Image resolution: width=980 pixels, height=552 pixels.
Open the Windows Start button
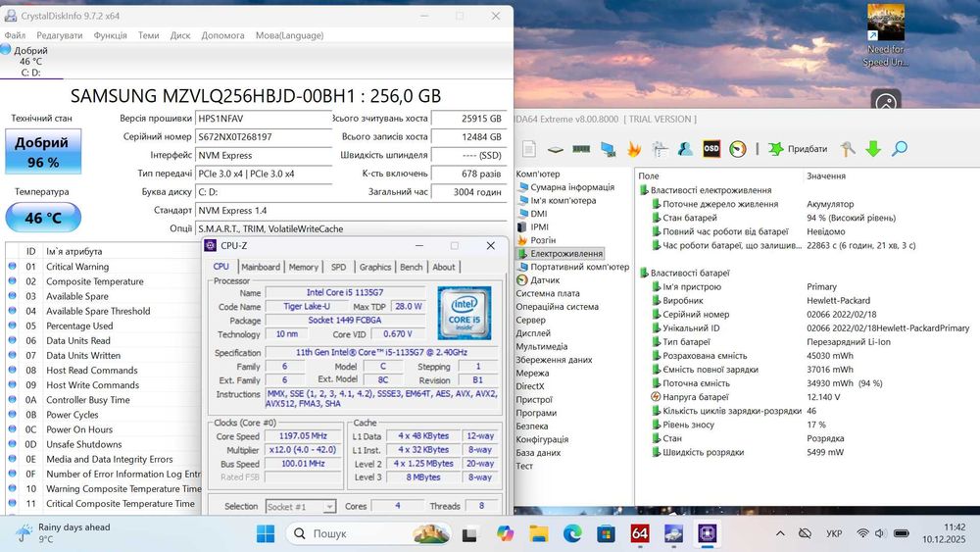coord(266,534)
